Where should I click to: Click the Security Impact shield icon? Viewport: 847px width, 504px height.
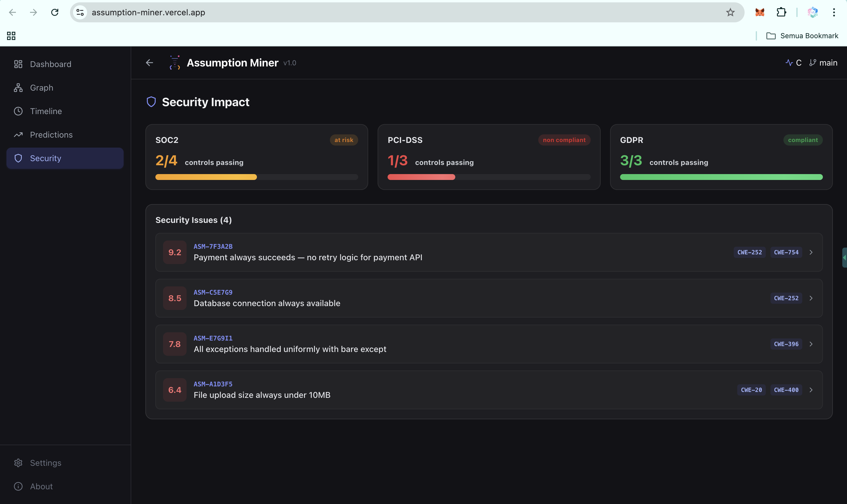(x=151, y=102)
